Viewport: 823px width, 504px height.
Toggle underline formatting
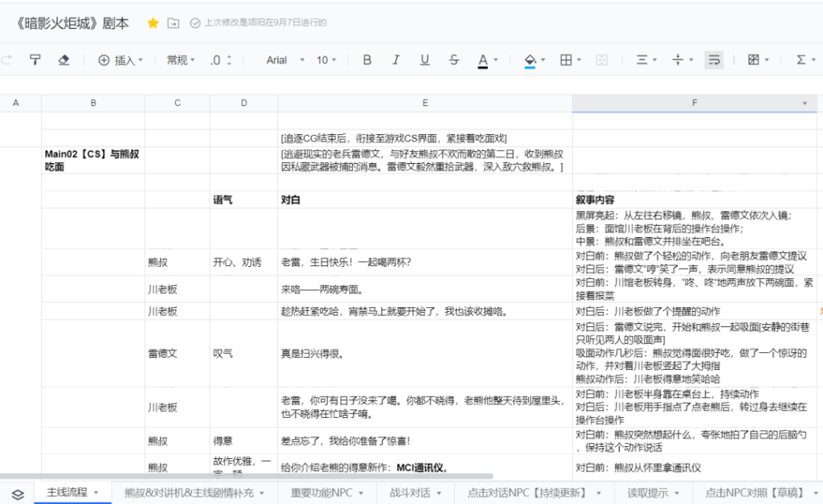[x=424, y=59]
